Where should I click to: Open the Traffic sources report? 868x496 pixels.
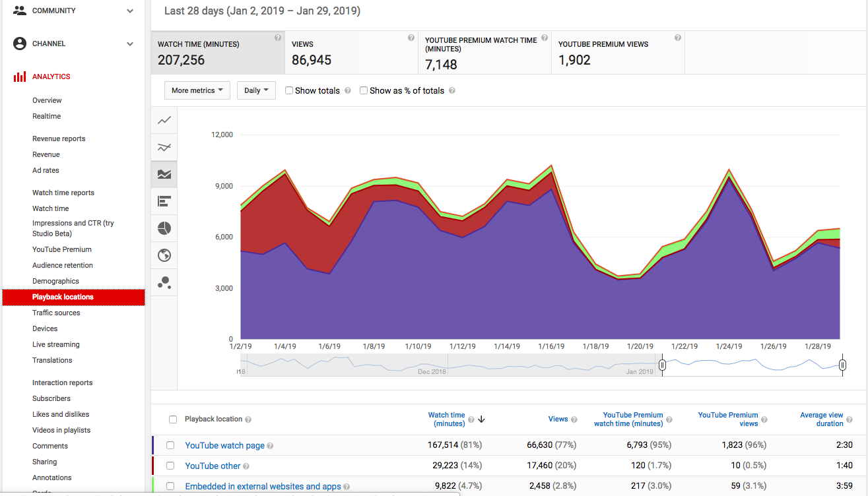(x=56, y=313)
